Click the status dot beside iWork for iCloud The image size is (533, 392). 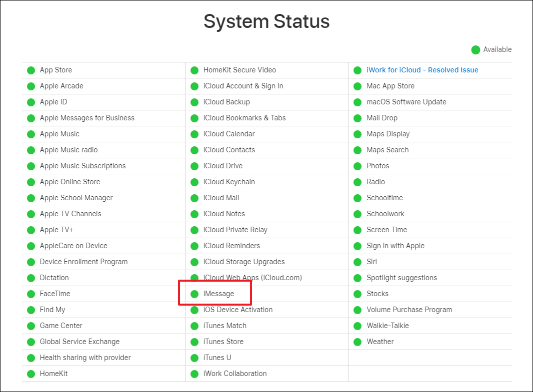[x=357, y=70]
